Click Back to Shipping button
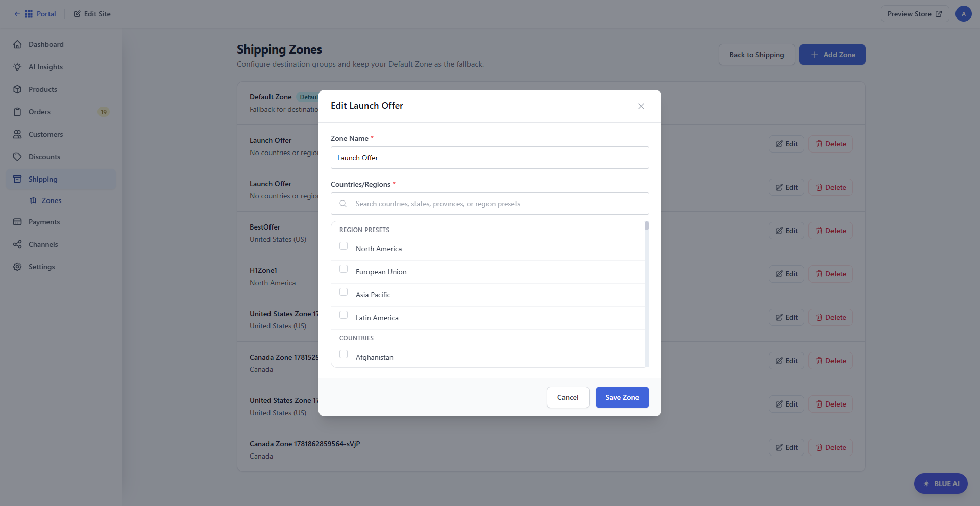The height and width of the screenshot is (506, 980). click(756, 55)
